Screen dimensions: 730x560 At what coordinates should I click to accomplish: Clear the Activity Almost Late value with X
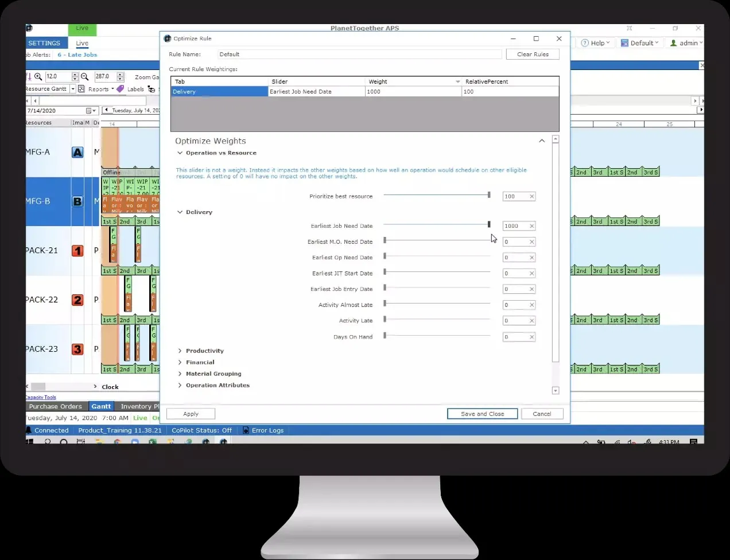[531, 305]
